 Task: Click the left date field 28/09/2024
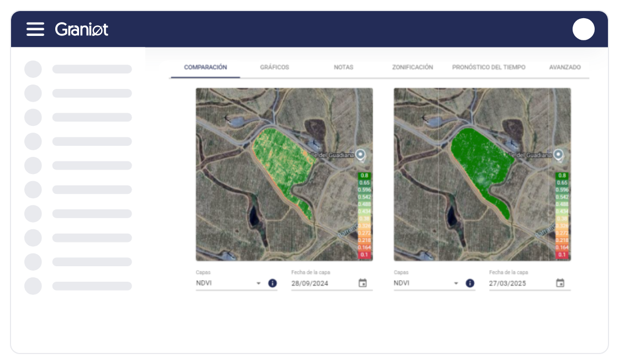click(x=322, y=283)
